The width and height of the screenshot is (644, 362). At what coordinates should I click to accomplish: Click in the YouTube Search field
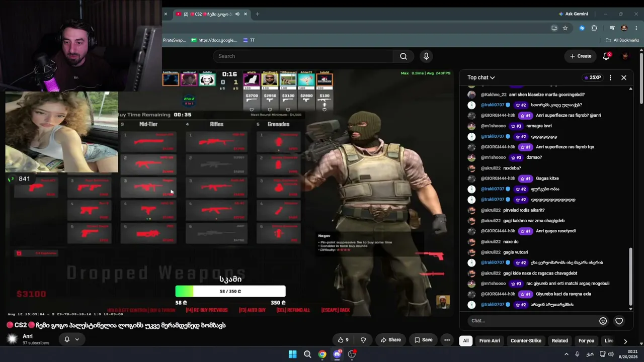coord(303,56)
